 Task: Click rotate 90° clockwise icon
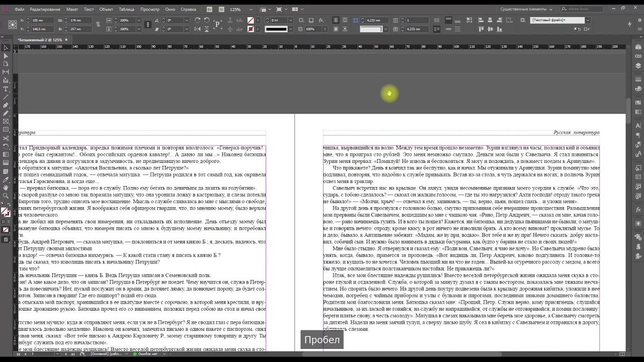tap(198, 20)
